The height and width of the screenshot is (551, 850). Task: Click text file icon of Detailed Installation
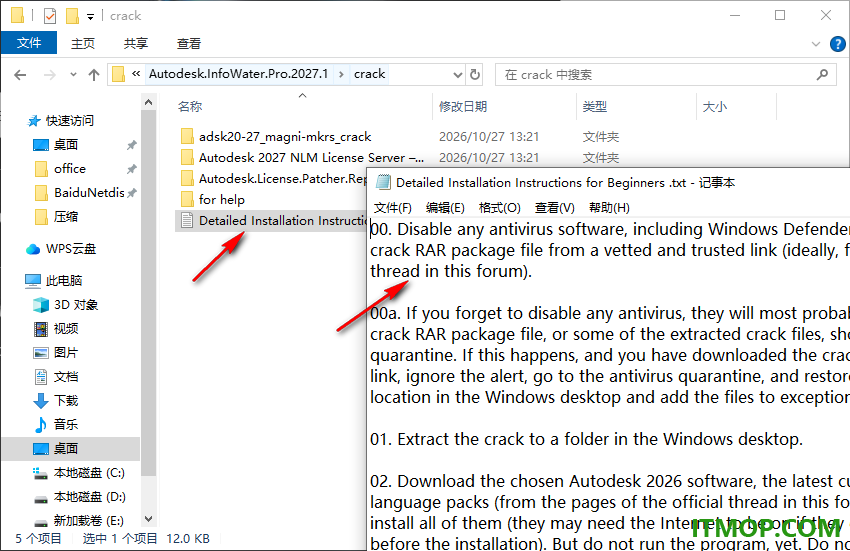tap(187, 221)
